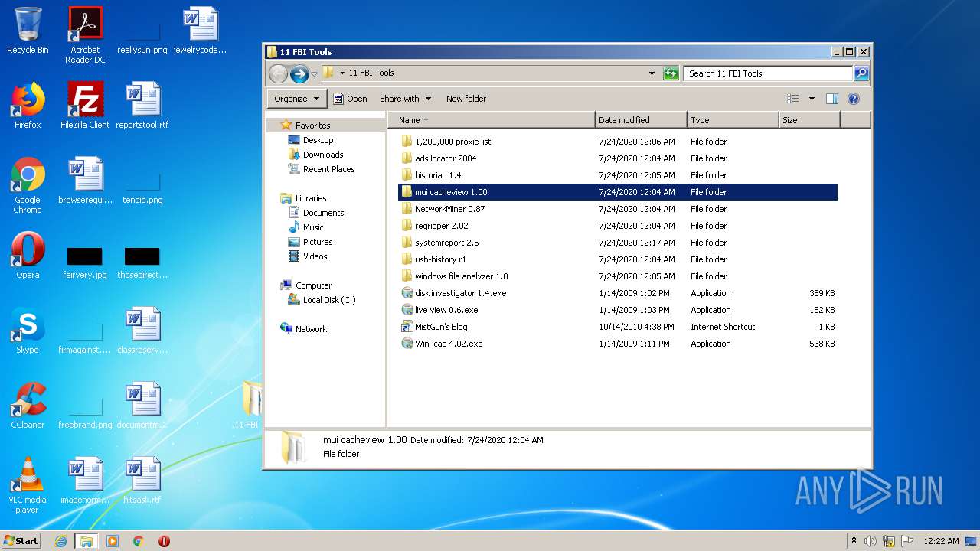The height and width of the screenshot is (551, 980).
Task: Change view using the views icon
Action: point(793,99)
